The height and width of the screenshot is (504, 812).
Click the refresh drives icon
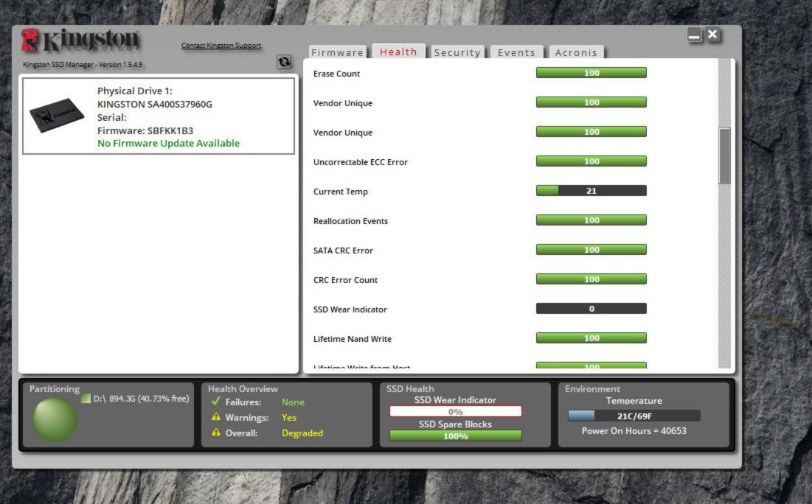(x=284, y=62)
